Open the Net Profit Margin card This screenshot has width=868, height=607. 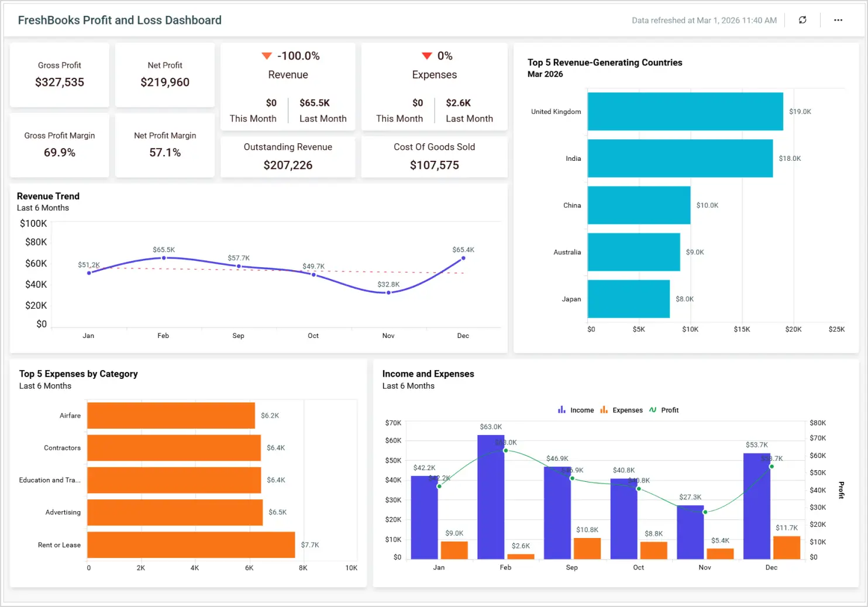(x=165, y=145)
